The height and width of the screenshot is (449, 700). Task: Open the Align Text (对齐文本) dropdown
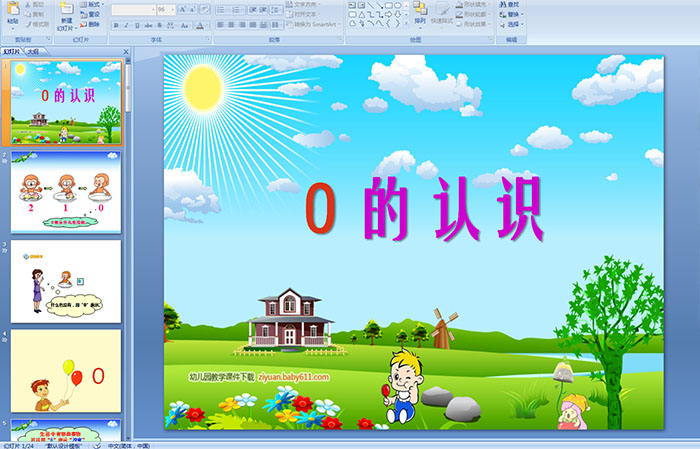(302, 14)
